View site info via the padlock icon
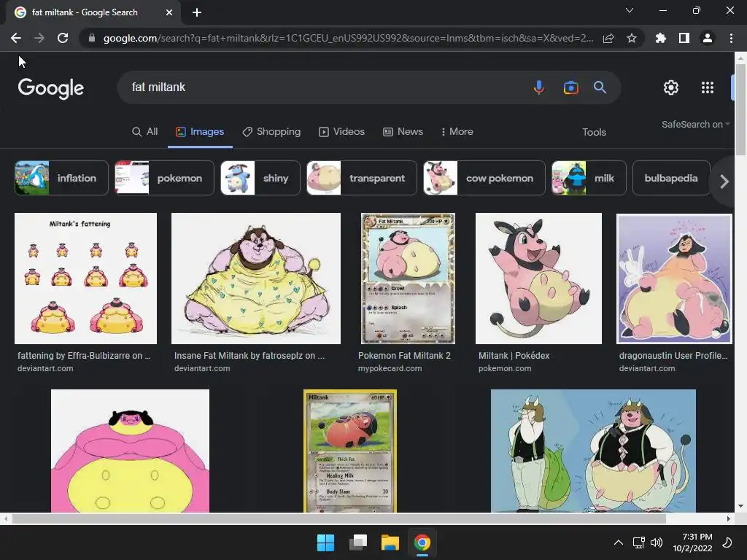This screenshot has height=560, width=747. [x=92, y=38]
